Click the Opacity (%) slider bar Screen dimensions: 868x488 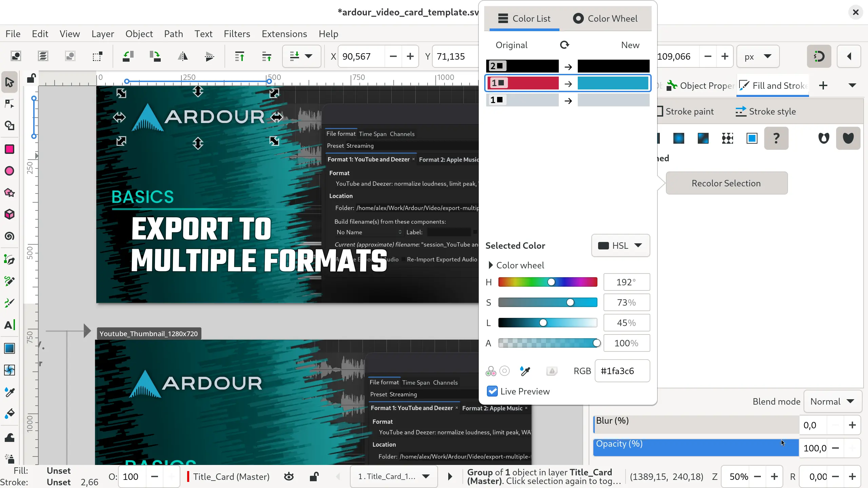pyautogui.click(x=696, y=448)
